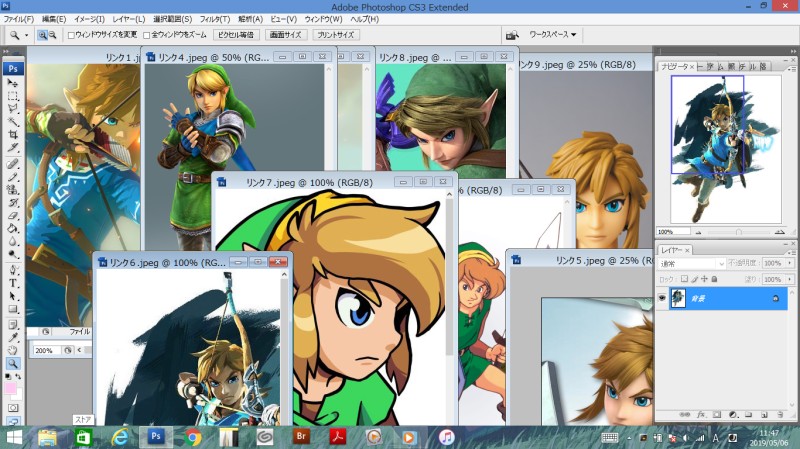
Task: Toggle Quick Mask mode button
Action: 13,408
